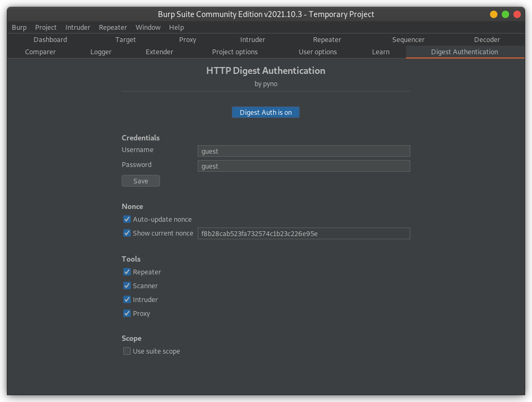Switch to the Decoder tab
The height and width of the screenshot is (402, 532).
(x=487, y=40)
